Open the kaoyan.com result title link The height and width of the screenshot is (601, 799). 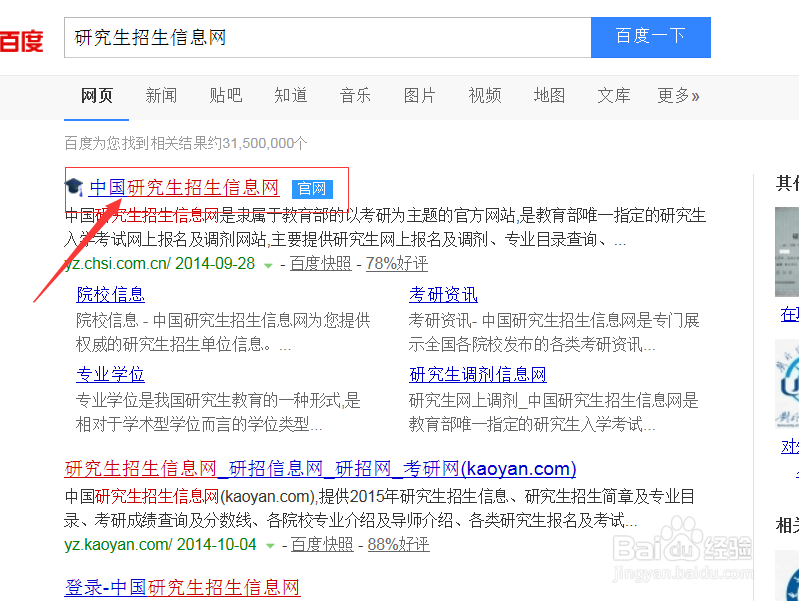point(321,468)
